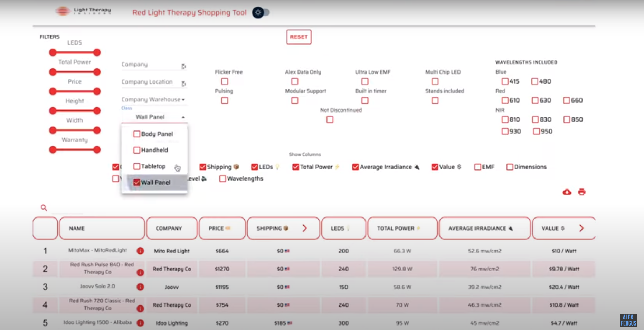The height and width of the screenshot is (330, 644).
Task: Click the Price slider left handle
Action: (x=53, y=91)
